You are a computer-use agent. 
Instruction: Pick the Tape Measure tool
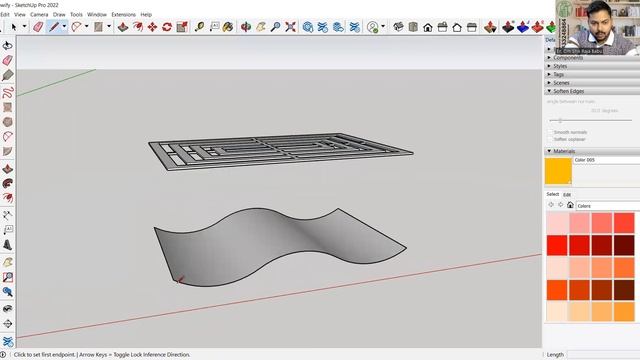click(x=199, y=27)
